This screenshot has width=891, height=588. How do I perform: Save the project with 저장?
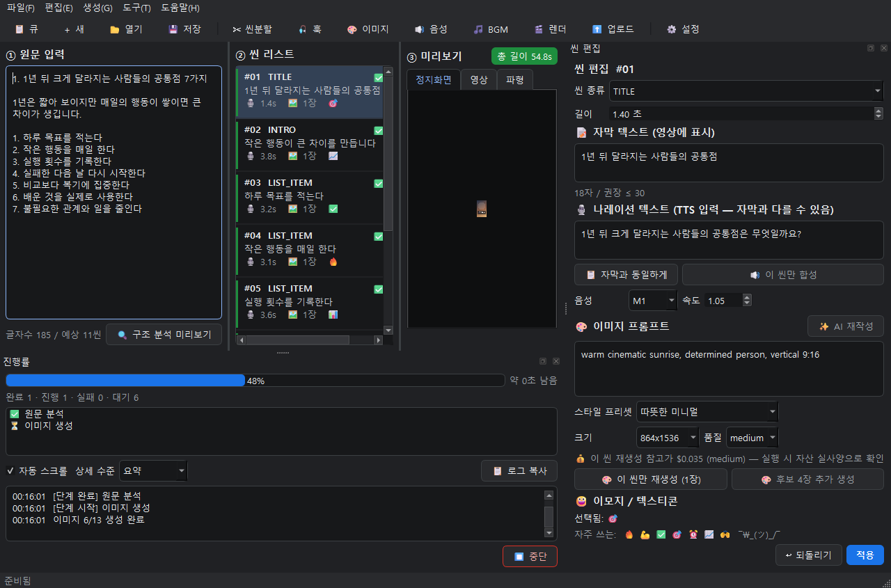pyautogui.click(x=184, y=29)
